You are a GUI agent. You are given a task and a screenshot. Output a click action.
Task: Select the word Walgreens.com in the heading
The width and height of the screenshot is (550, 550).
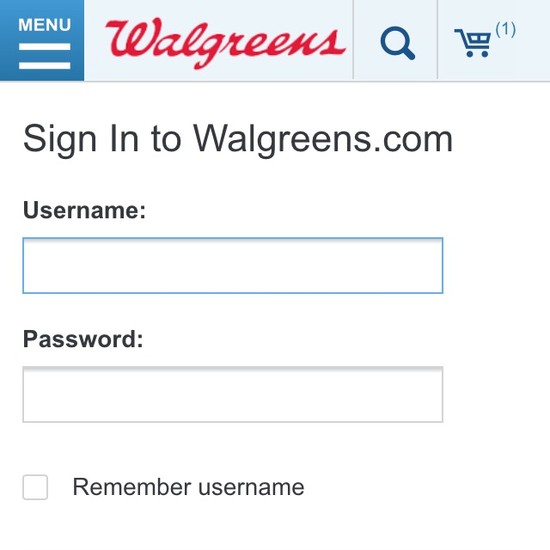click(x=323, y=140)
